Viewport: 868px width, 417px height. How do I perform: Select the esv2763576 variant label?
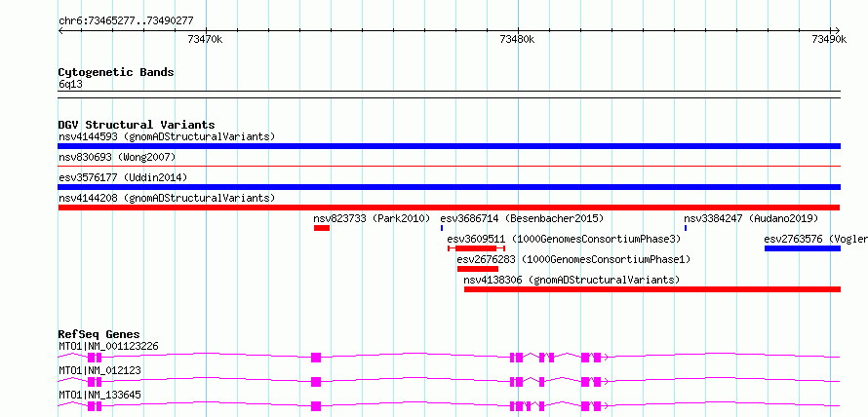(816, 240)
